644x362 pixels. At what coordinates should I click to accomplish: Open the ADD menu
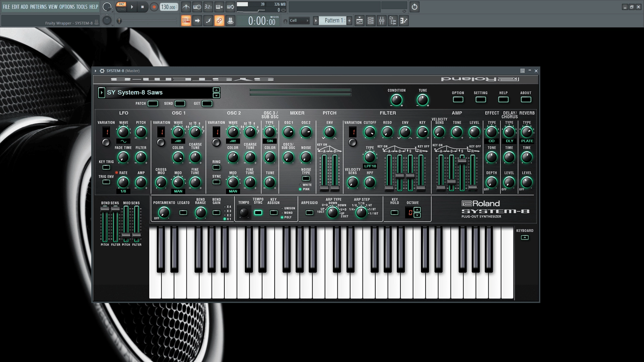[x=24, y=7]
